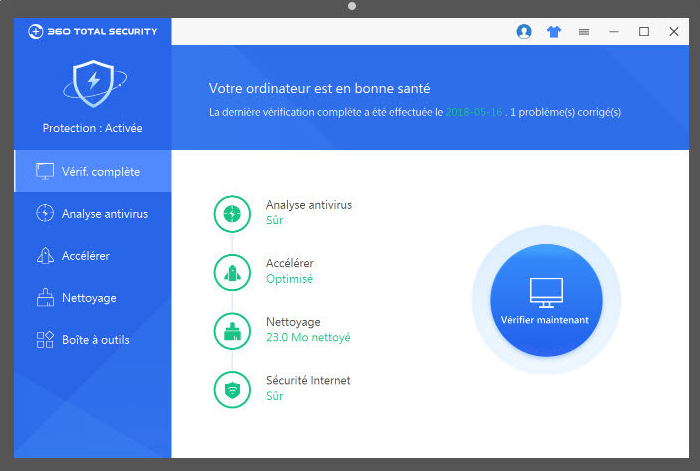This screenshot has height=471, width=700.
Task: Open Protection : Activée status
Action: tap(92, 128)
